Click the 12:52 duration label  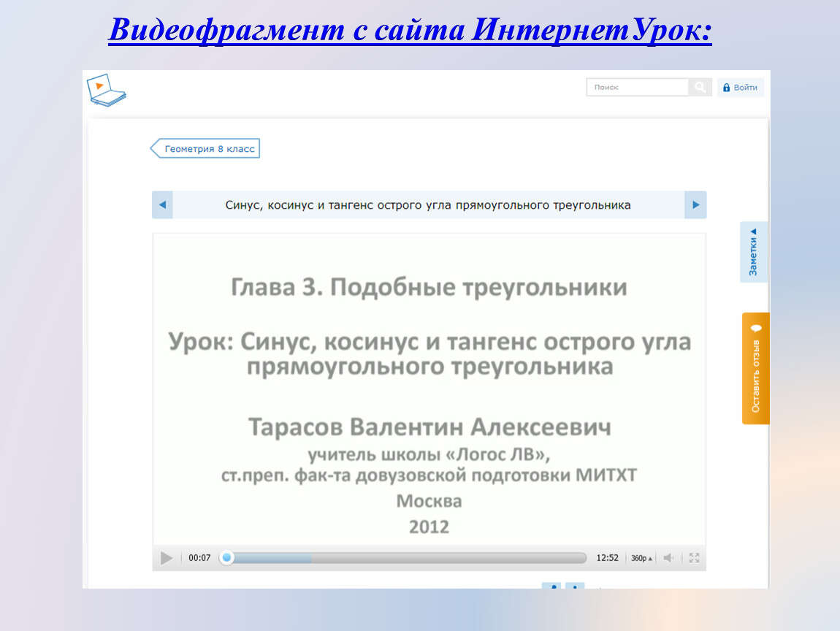click(x=608, y=558)
